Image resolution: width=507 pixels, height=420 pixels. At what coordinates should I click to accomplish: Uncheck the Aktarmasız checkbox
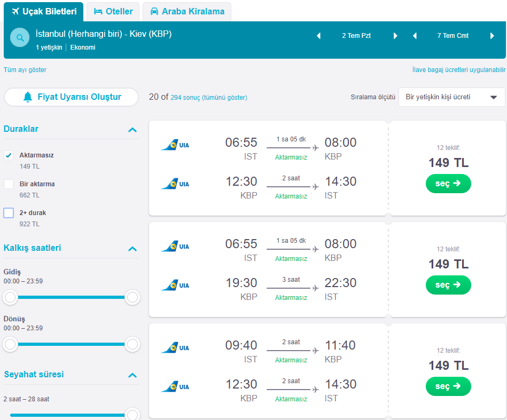(9, 155)
